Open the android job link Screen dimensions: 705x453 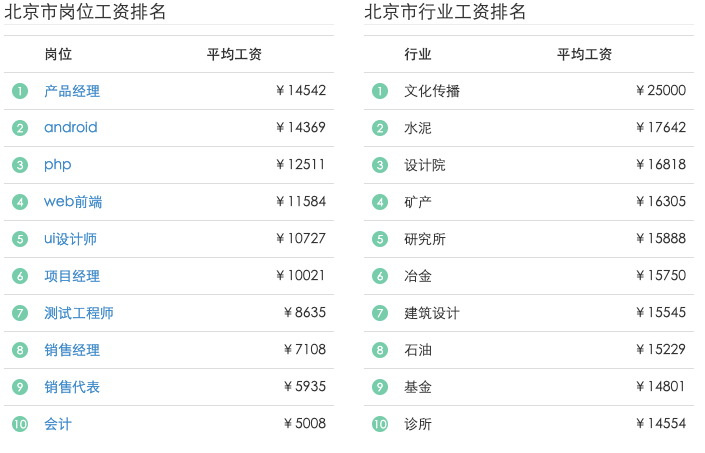(71, 128)
